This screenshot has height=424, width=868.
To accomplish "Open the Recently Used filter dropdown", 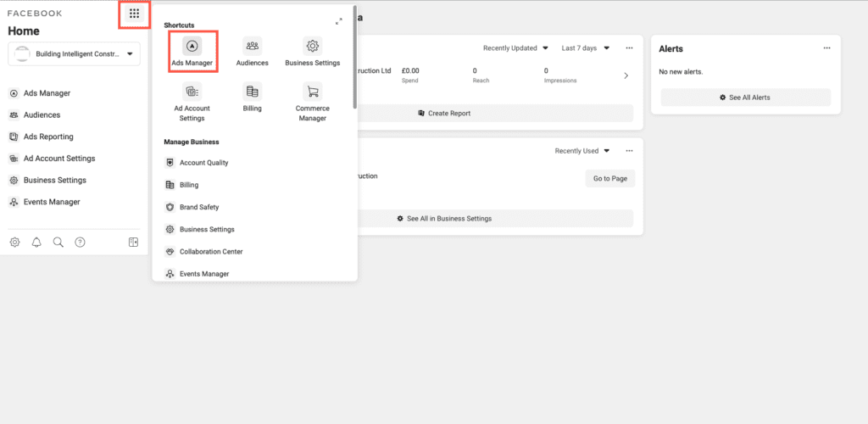I will [x=581, y=151].
